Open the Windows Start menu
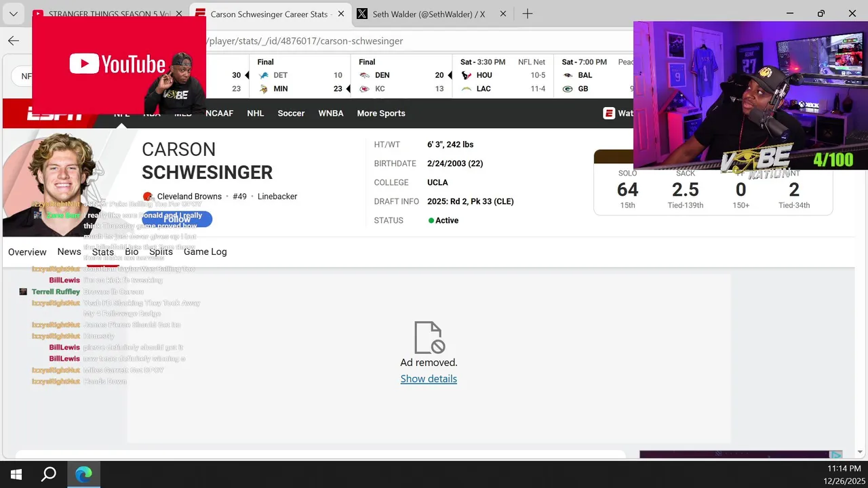The image size is (868, 488). point(16,474)
